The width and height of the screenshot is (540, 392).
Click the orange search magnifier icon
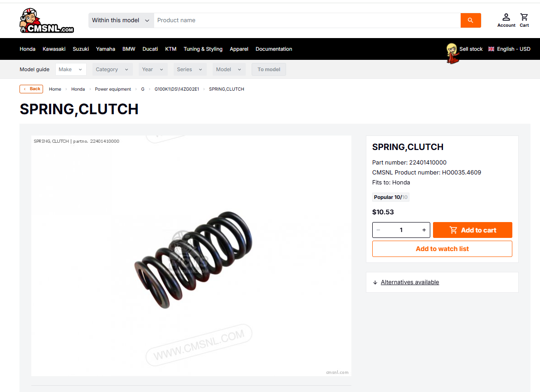point(471,20)
